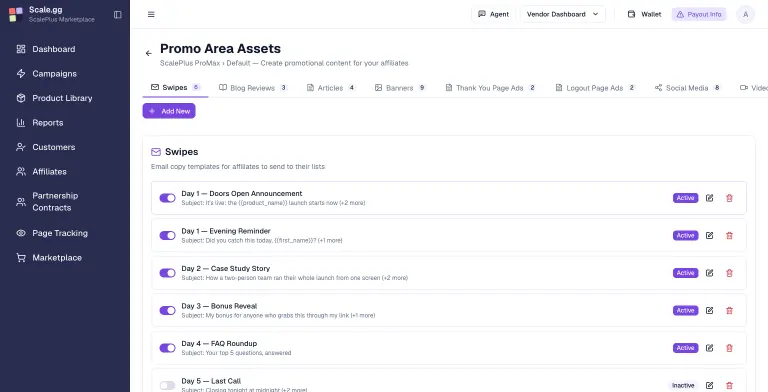
Task: Edit Day 2 Case Study Story swipe
Action: click(x=709, y=273)
